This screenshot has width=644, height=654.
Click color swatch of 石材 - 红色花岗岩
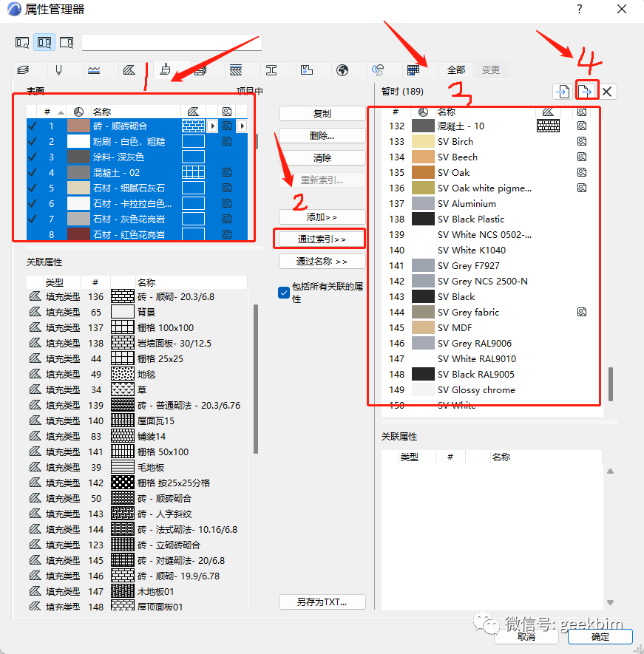[78, 234]
